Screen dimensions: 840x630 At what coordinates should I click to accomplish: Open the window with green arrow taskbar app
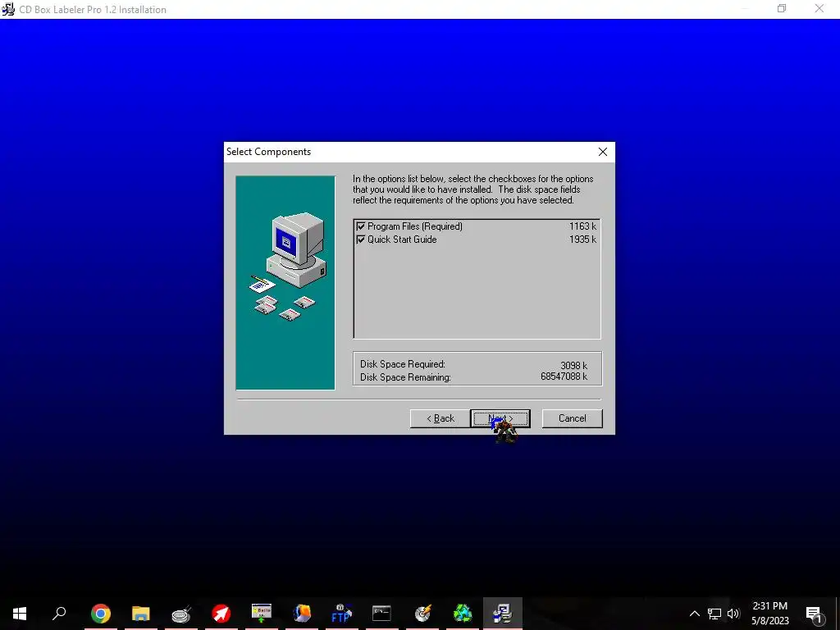point(262,614)
